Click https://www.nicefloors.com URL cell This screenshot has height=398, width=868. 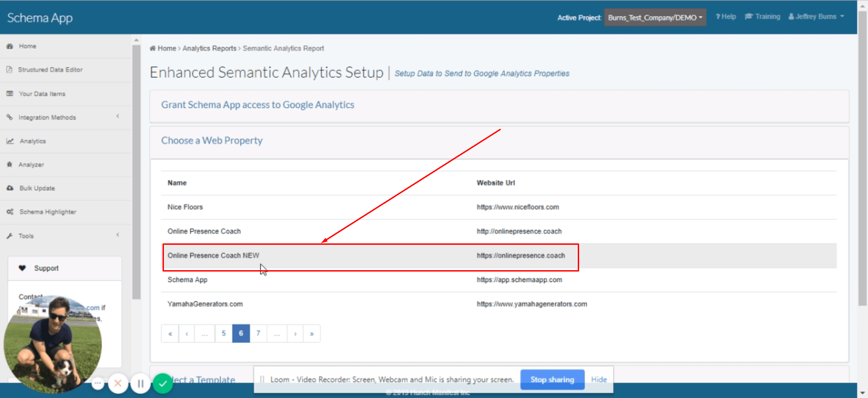tap(518, 207)
